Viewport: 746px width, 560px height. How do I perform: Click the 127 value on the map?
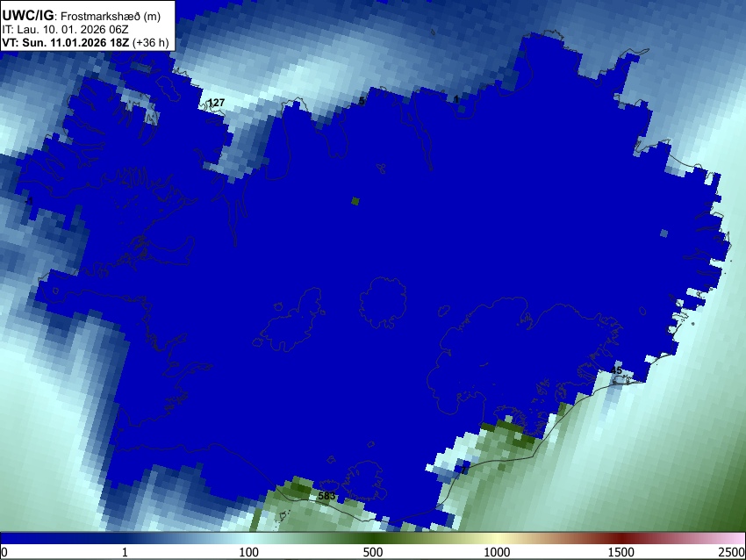(217, 103)
